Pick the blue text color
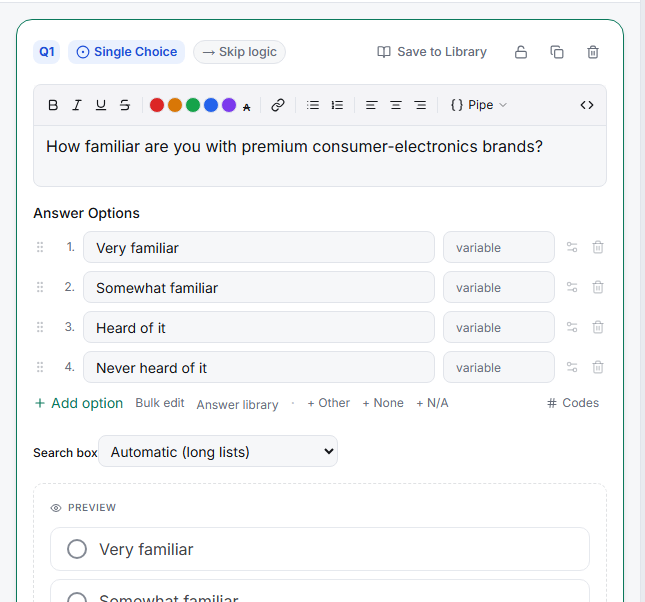 click(211, 105)
